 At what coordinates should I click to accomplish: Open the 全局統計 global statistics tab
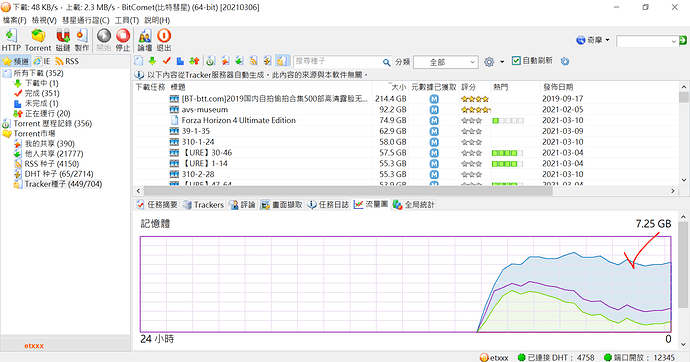point(414,205)
